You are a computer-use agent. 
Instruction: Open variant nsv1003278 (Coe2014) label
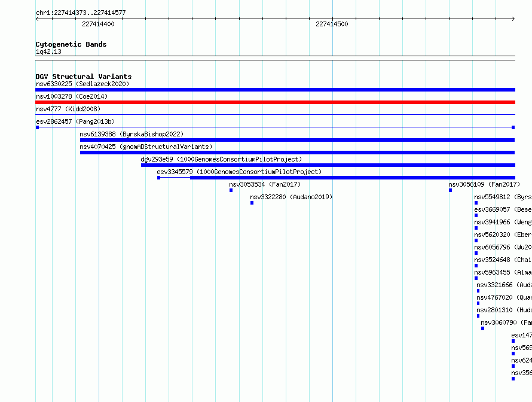pos(72,96)
